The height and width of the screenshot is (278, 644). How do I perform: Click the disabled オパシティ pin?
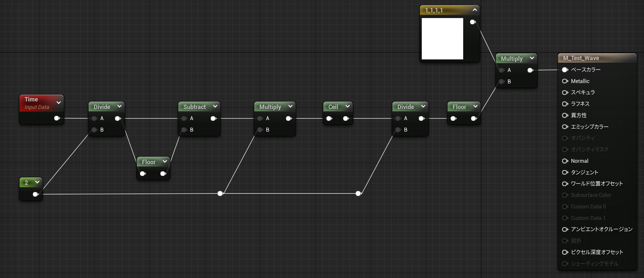coord(565,138)
